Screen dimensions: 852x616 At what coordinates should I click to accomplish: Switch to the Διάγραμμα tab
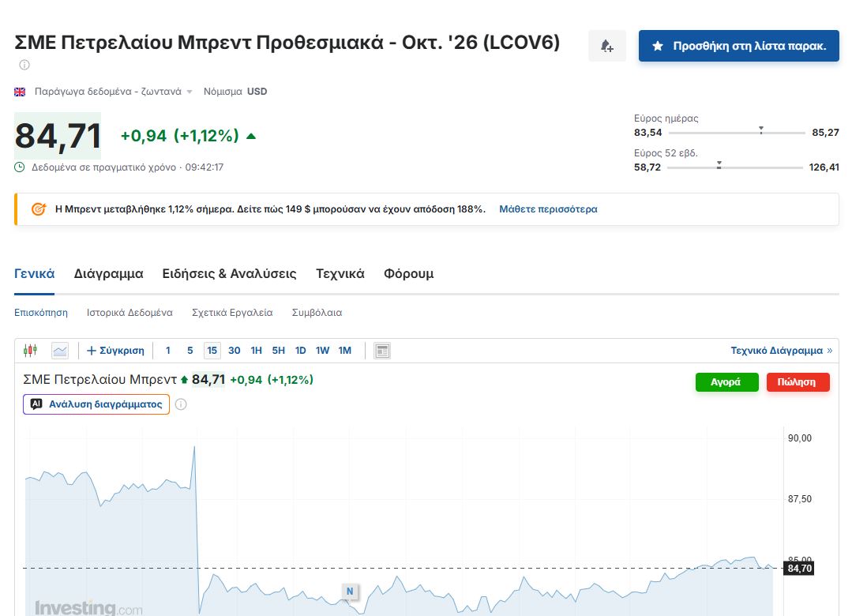coord(108,273)
